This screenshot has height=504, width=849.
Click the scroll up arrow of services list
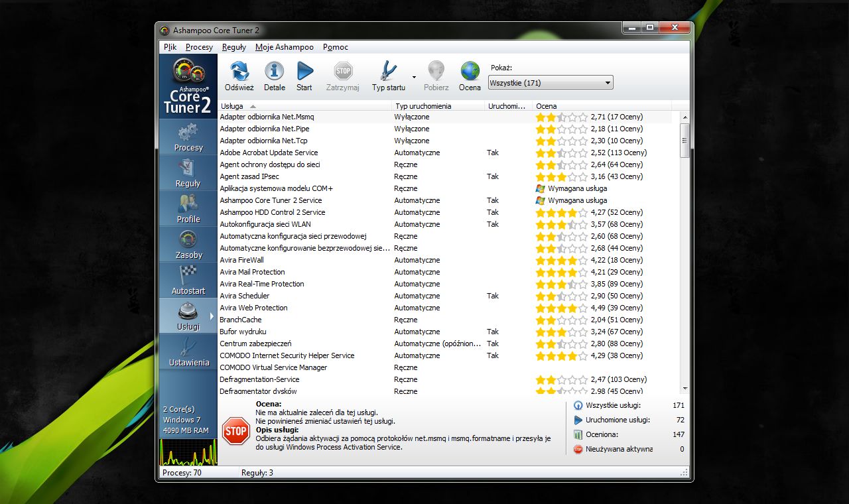pyautogui.click(x=685, y=117)
